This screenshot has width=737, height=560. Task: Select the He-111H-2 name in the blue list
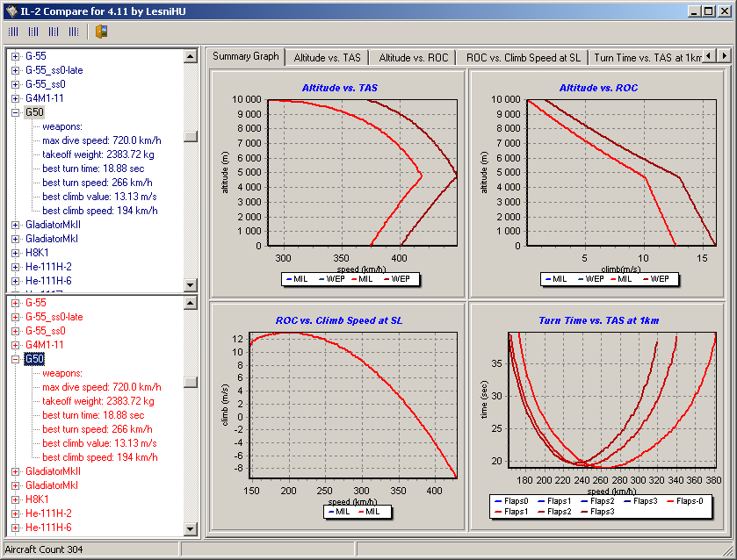pos(48,268)
